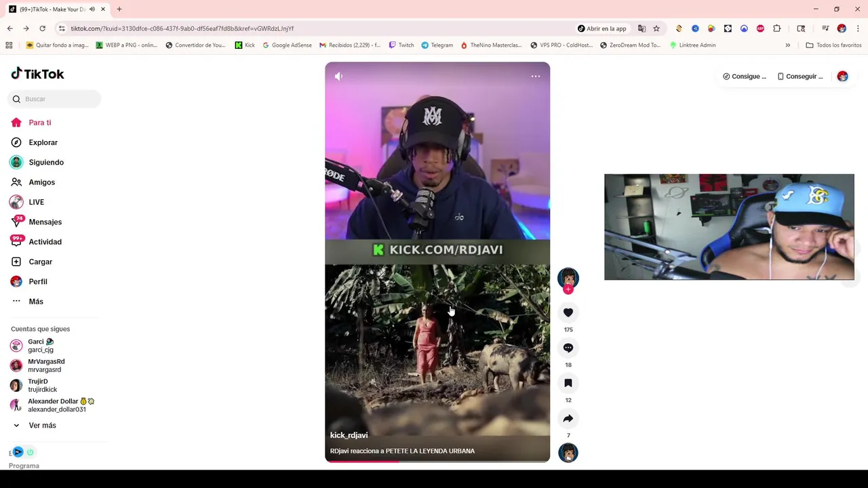Open ZeroDream Mod To... bookmark
Image resolution: width=868 pixels, height=488 pixels.
pyautogui.click(x=631, y=45)
